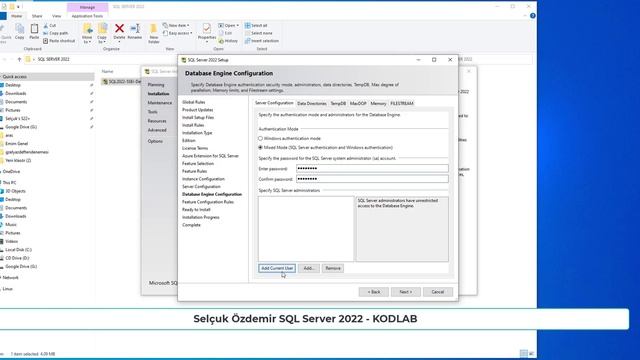Click Paste shortcut in Explorer ribbon

point(59,41)
